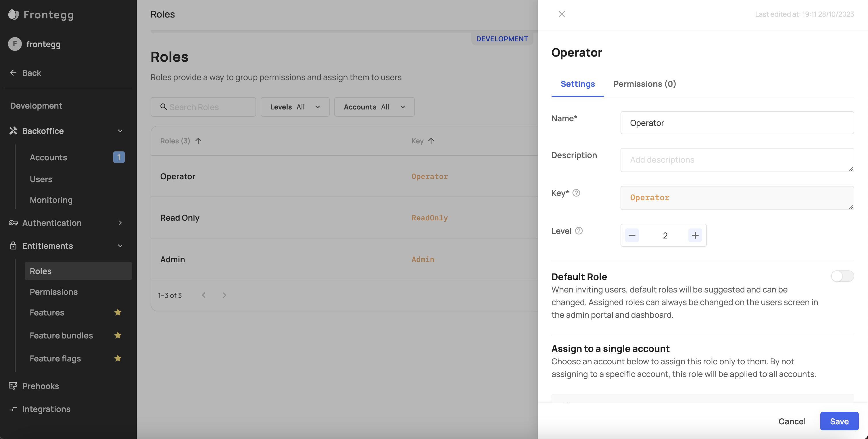Screen dimensions: 868x439
Task: Open Permissions in the sidebar menu
Action: (x=53, y=292)
